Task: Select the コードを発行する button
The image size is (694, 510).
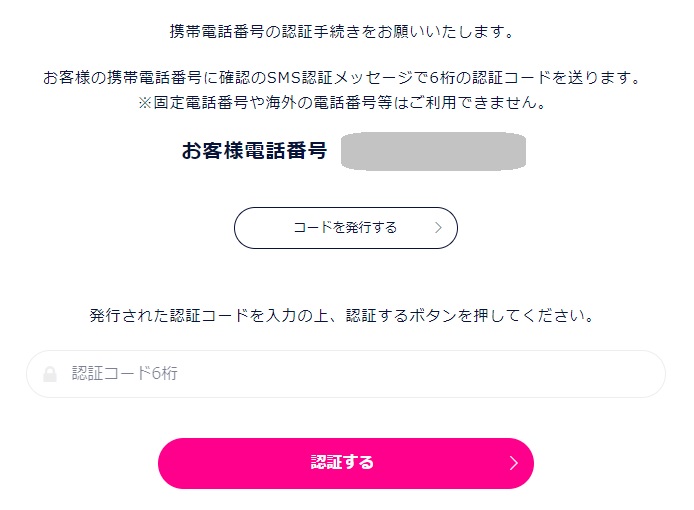Action: click(346, 228)
